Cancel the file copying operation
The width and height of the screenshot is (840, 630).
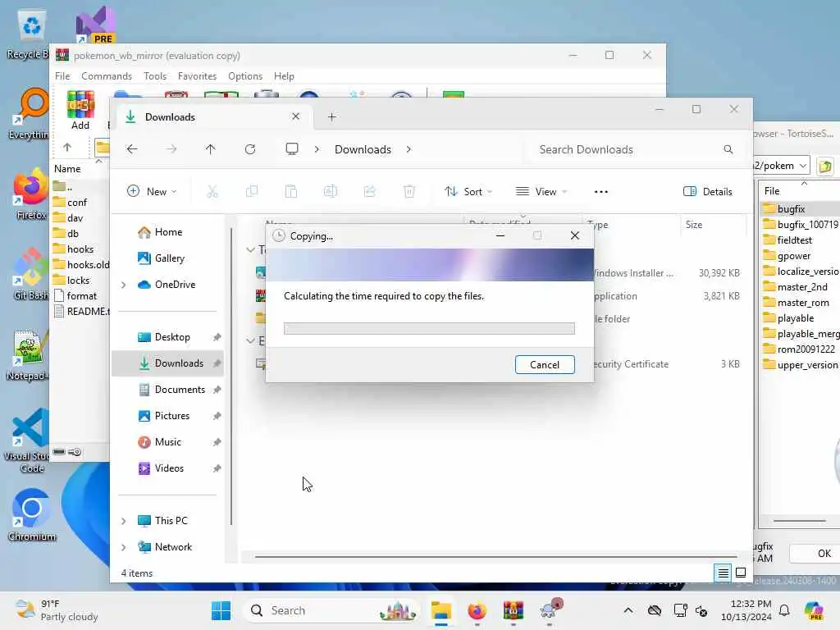545,365
